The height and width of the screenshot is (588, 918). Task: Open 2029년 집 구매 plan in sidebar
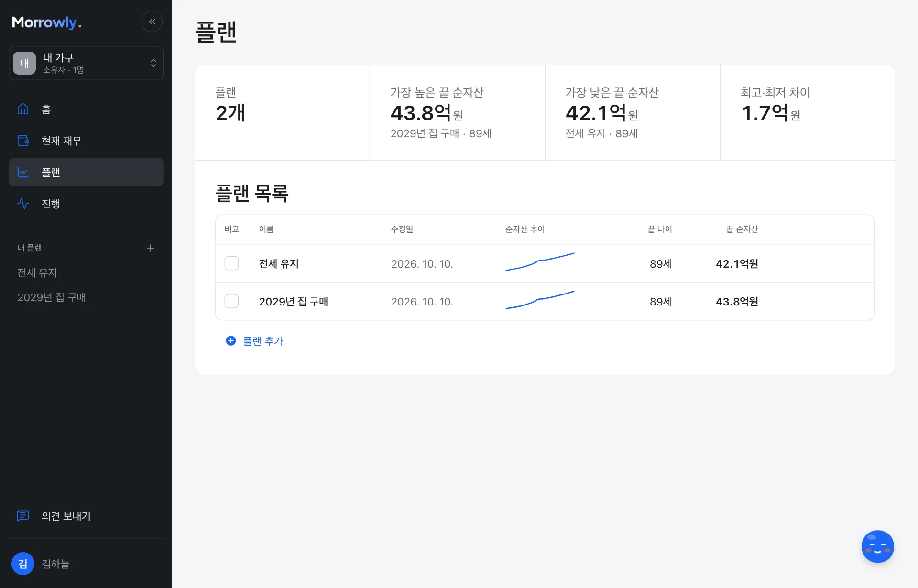click(x=52, y=297)
